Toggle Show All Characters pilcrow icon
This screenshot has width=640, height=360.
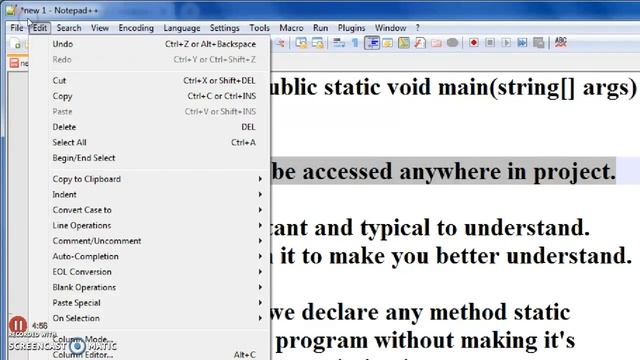[355, 43]
